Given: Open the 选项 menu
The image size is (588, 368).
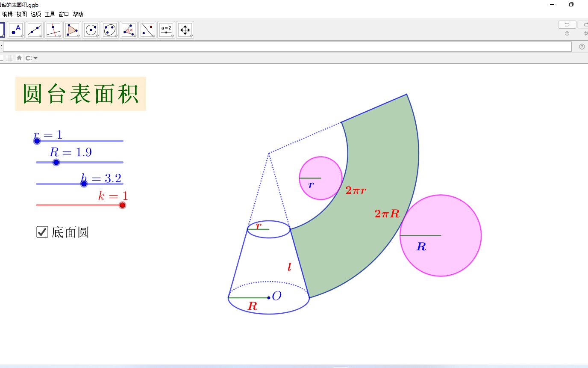Looking at the screenshot, I should click(35, 14).
